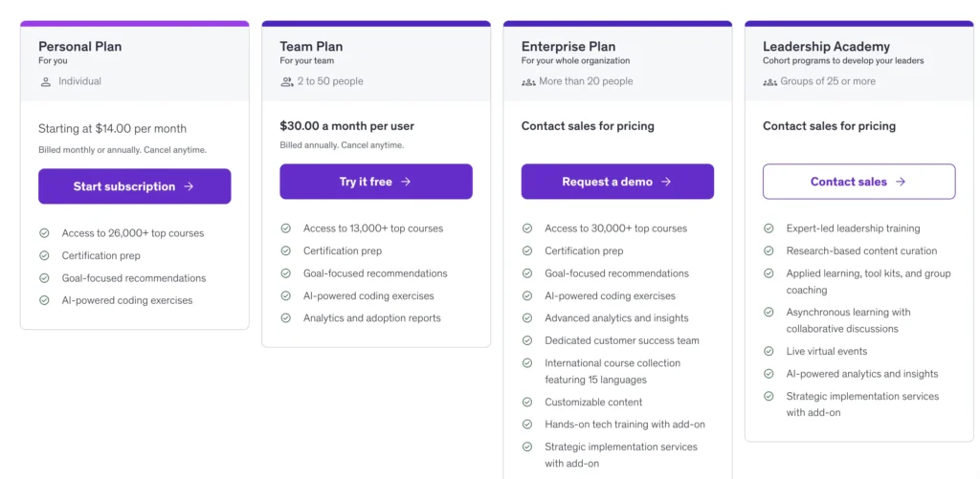This screenshot has width=980, height=479.
Task: Click checkmark beside Dedicated customer success team
Action: pyautogui.click(x=527, y=340)
